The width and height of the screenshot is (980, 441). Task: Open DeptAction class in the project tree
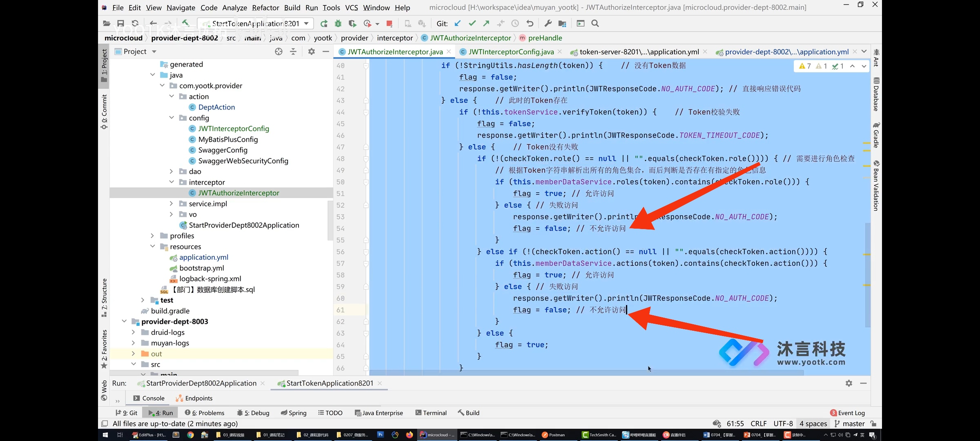(216, 107)
